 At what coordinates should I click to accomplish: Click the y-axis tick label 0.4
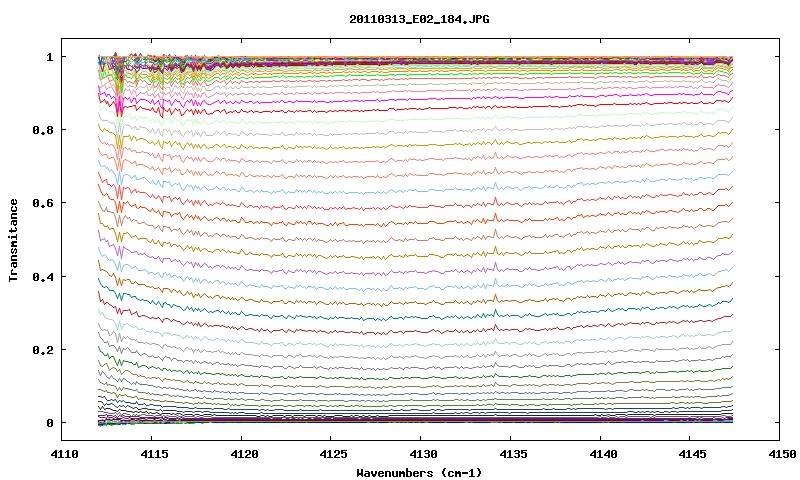click(x=43, y=276)
